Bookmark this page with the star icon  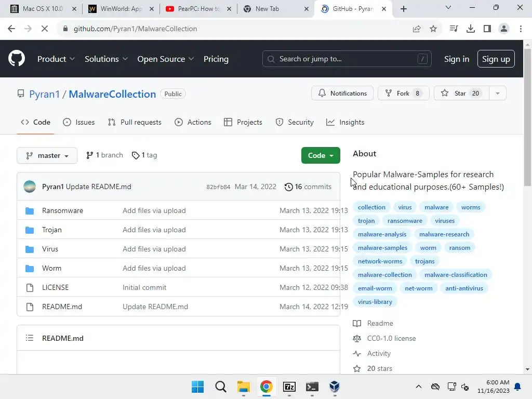point(433,29)
